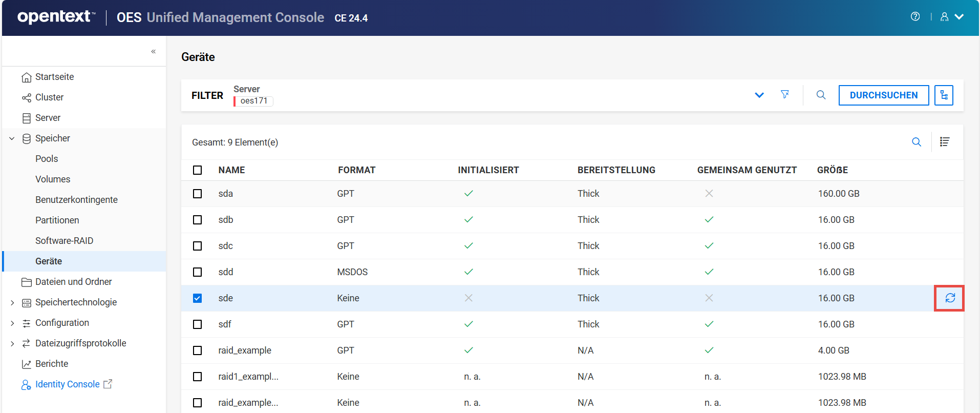Check the sda device checkbox
Image resolution: width=980 pixels, height=413 pixels.
click(197, 194)
